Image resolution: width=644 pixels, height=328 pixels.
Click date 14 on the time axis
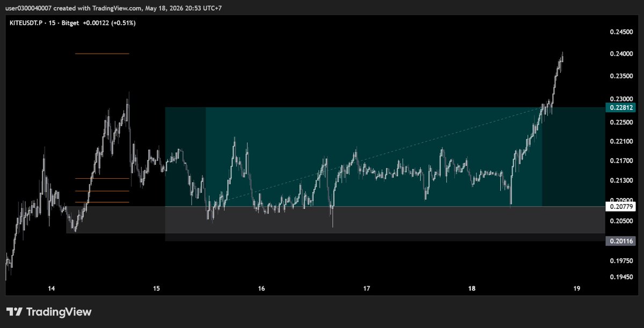coord(52,288)
